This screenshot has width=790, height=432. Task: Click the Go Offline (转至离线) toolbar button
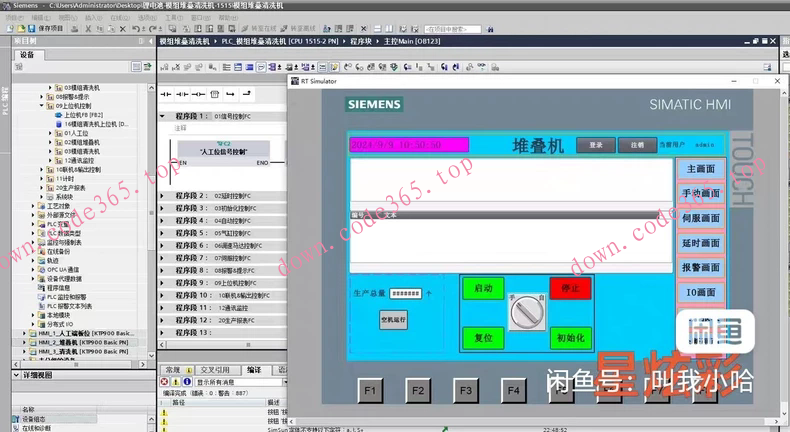(298, 29)
